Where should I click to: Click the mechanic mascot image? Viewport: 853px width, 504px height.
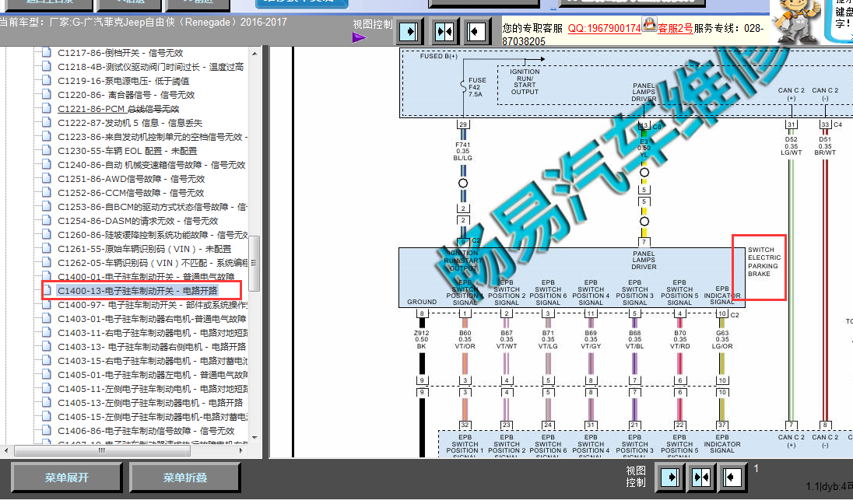[x=798, y=22]
